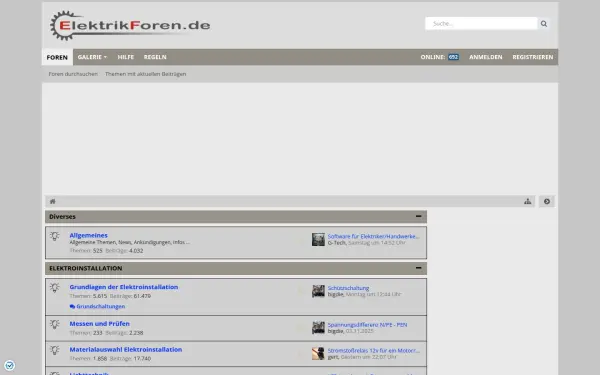Screen dimensions: 600x375
Task: Click avatar beside Schützschaltung thread
Action: point(318,291)
